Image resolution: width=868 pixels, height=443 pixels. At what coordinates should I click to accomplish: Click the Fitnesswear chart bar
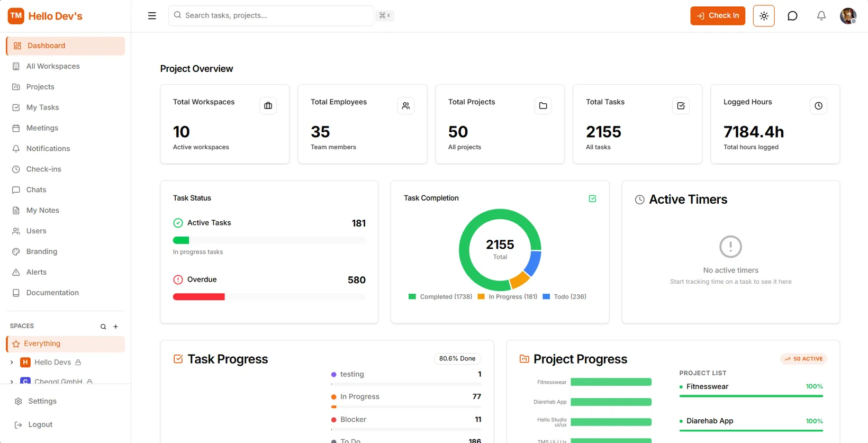pos(611,382)
